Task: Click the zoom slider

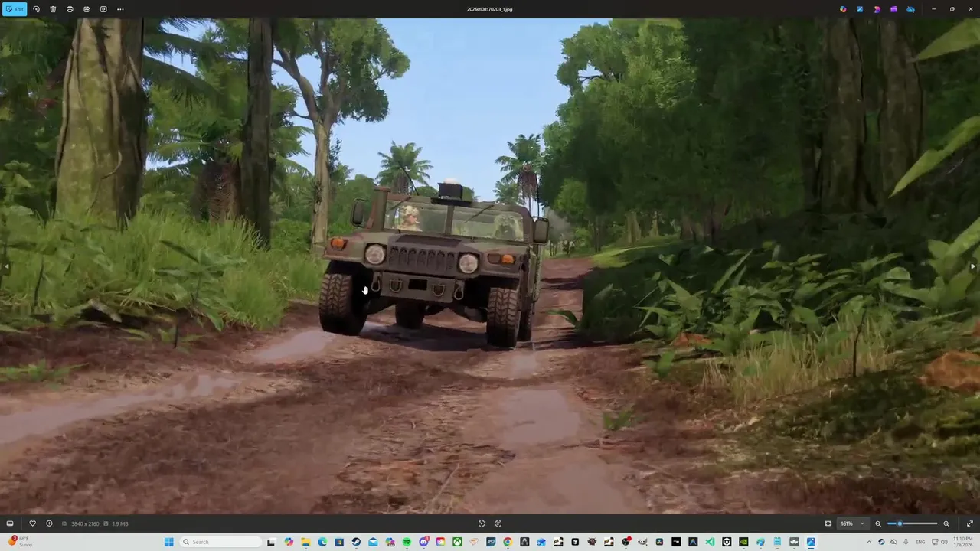Action: pos(912,523)
